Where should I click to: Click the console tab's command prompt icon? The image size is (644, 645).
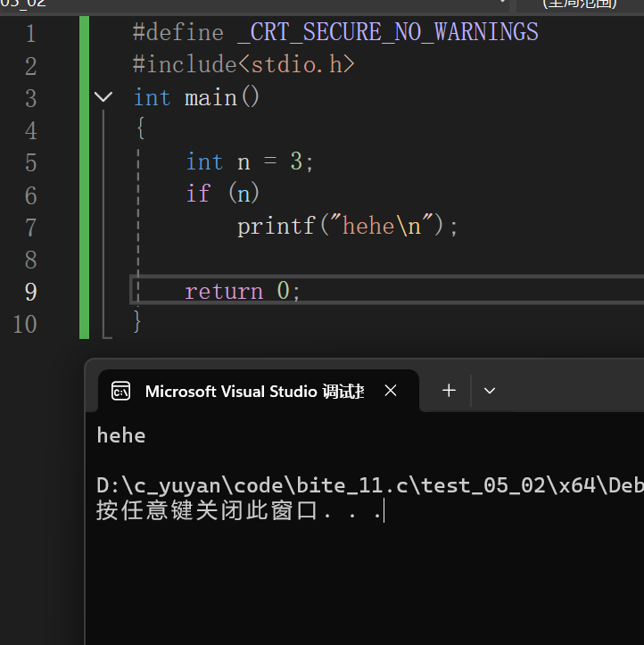(120, 392)
